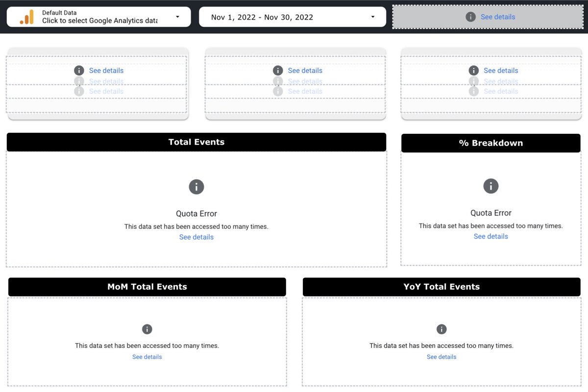Click the info icon in the Total Events chart

coord(196,187)
